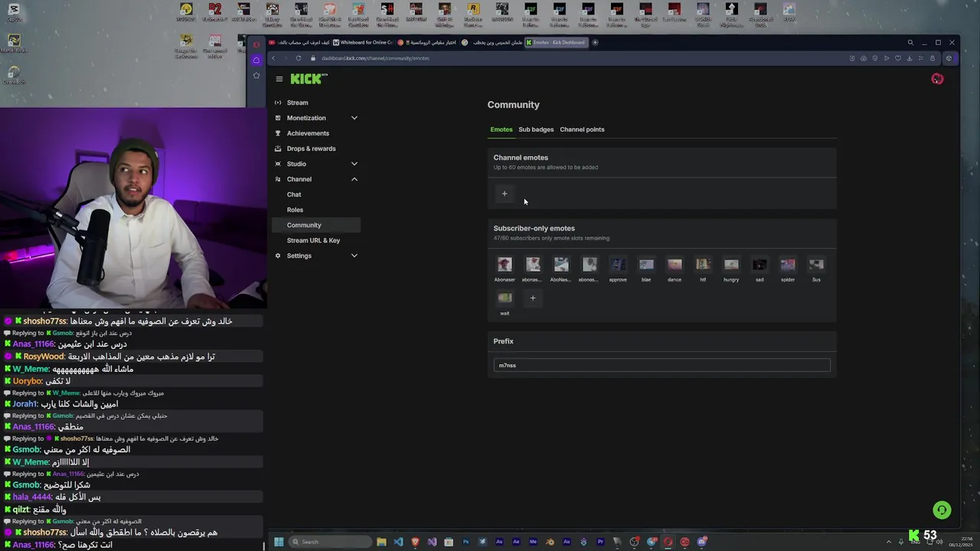Open Discord from taskbar
980x551 pixels.
pyautogui.click(x=701, y=542)
